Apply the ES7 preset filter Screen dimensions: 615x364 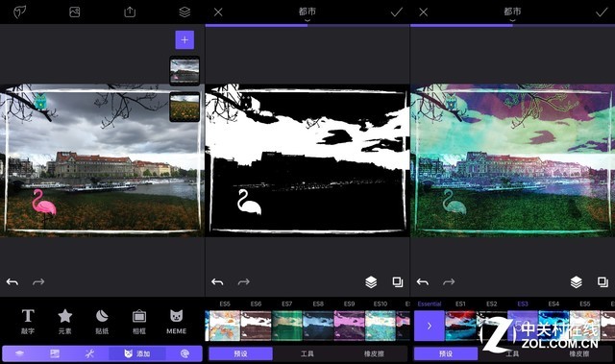click(x=287, y=326)
